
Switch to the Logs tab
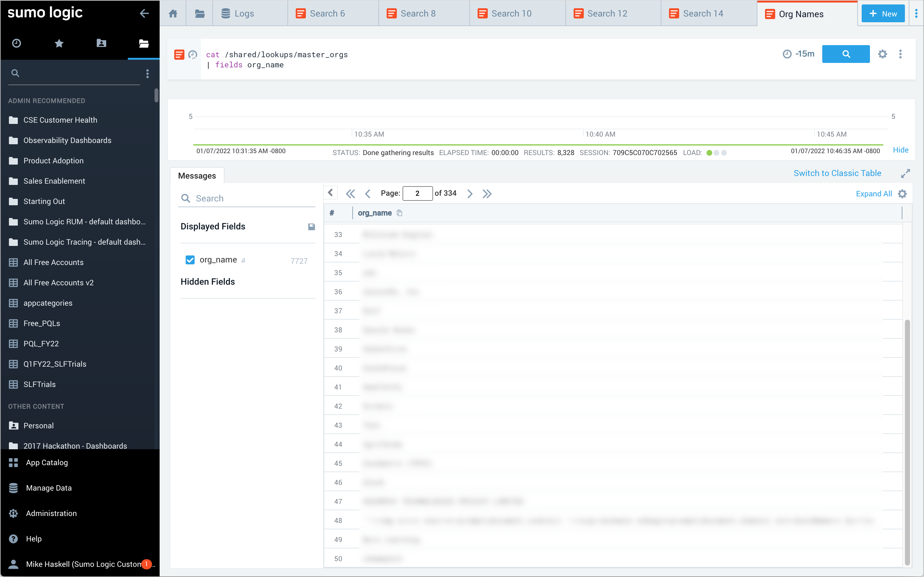pos(244,14)
